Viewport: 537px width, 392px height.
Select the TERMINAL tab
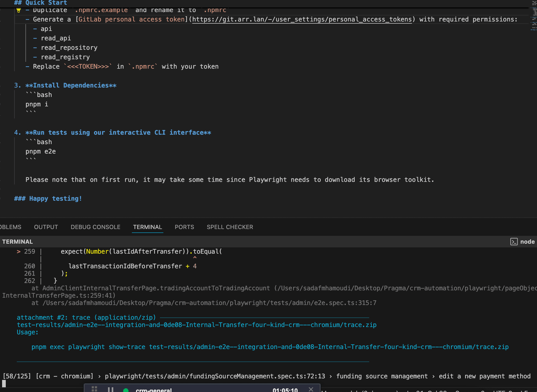point(147,227)
